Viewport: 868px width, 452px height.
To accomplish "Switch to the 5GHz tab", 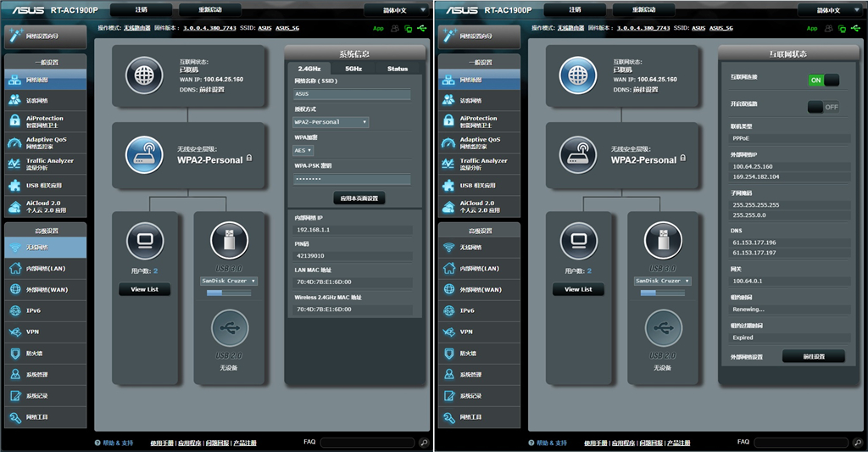I will click(353, 69).
